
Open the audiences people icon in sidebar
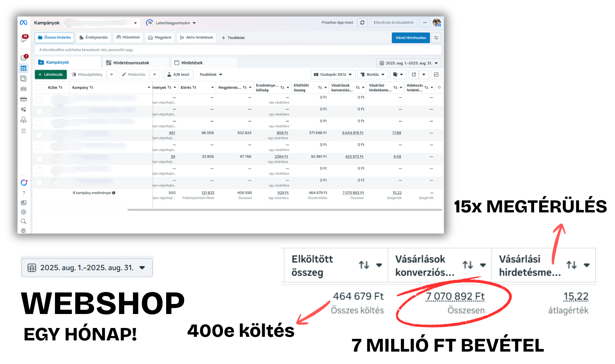point(24,89)
